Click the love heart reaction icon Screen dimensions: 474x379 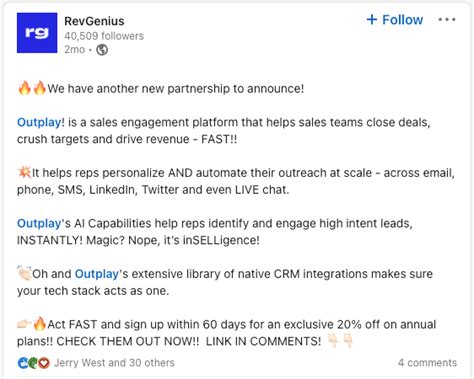click(x=44, y=363)
